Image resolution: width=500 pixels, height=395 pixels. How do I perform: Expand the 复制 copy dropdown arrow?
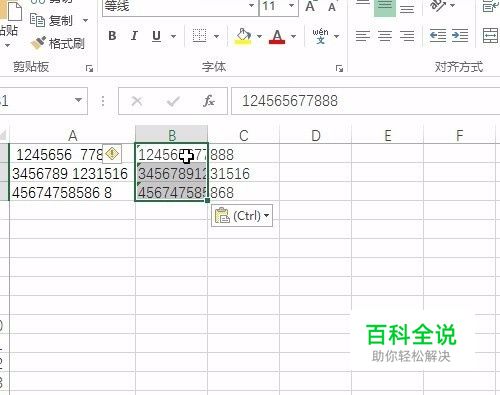coord(85,21)
